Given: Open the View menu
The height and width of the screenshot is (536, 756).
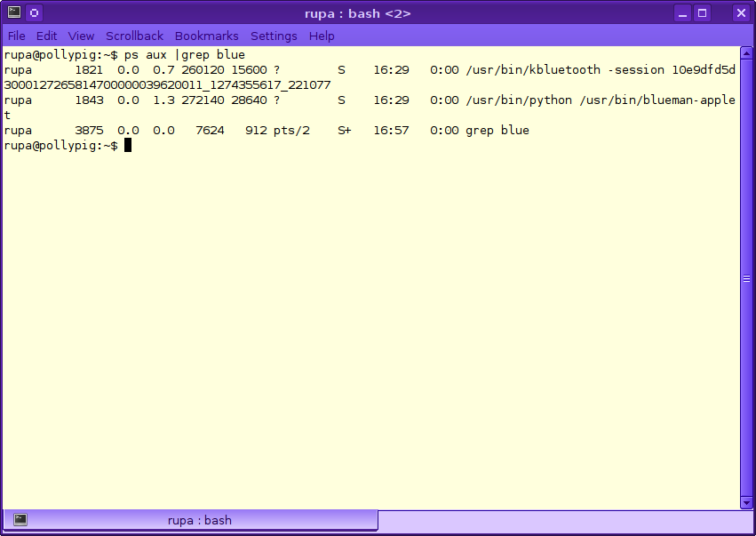Looking at the screenshot, I should tap(81, 36).
